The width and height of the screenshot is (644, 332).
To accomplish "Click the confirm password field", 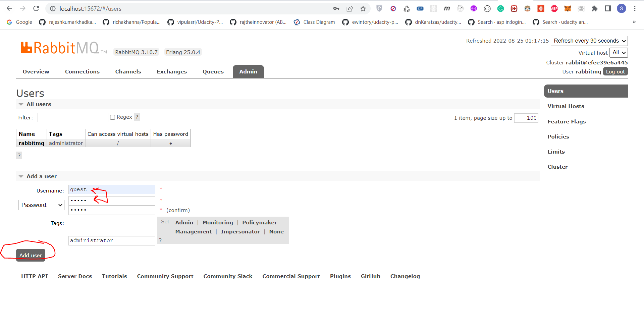I will [112, 210].
